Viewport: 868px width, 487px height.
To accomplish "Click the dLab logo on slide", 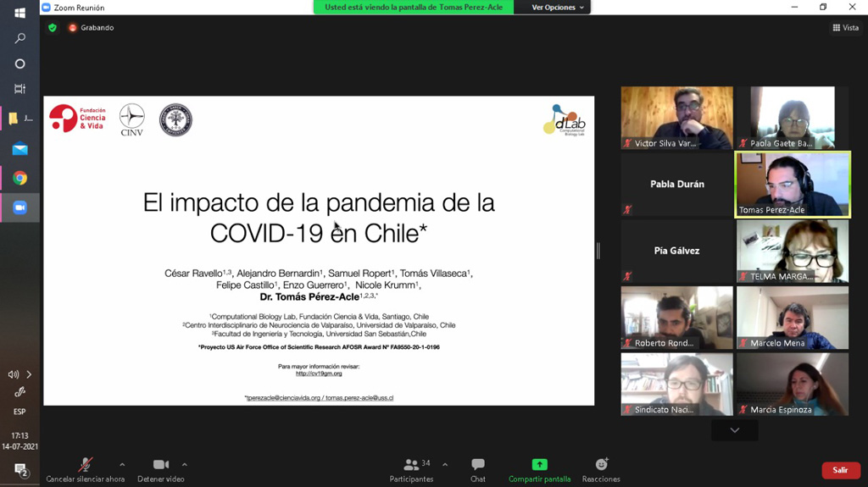I will 564,119.
